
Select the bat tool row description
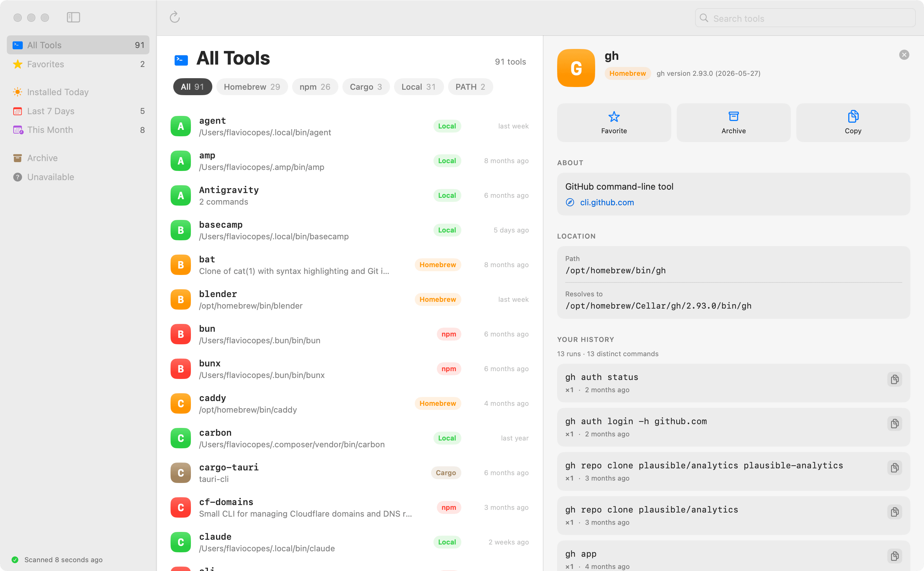(x=294, y=271)
